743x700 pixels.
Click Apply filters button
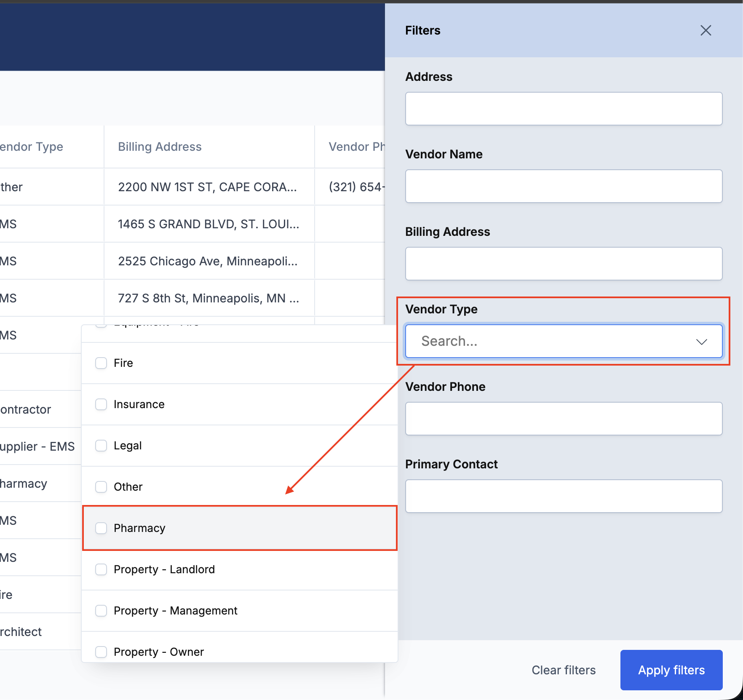(671, 670)
